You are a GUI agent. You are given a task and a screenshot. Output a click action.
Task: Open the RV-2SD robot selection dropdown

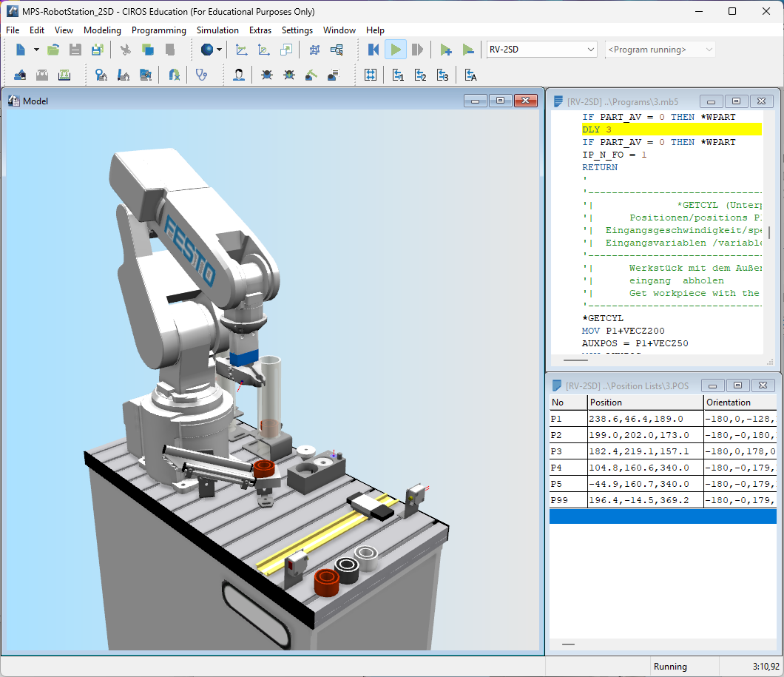point(541,50)
